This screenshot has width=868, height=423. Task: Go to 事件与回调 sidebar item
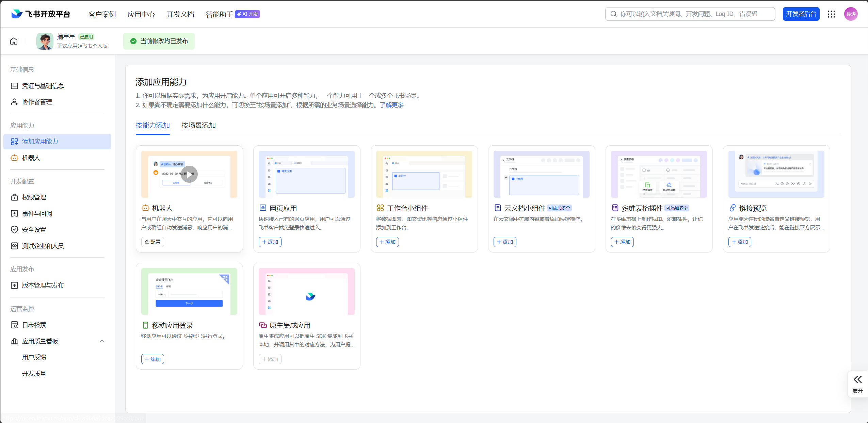pos(37,214)
